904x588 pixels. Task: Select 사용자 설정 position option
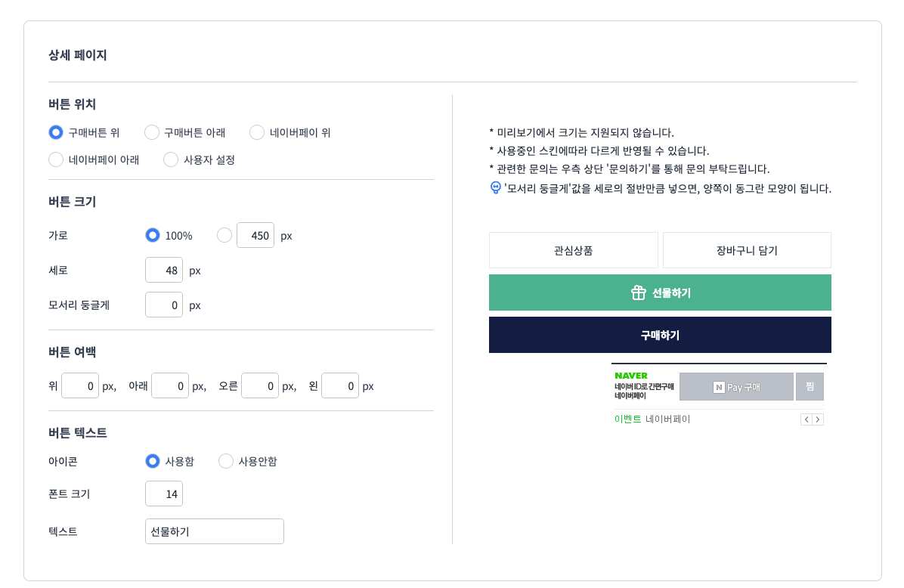tap(172, 159)
